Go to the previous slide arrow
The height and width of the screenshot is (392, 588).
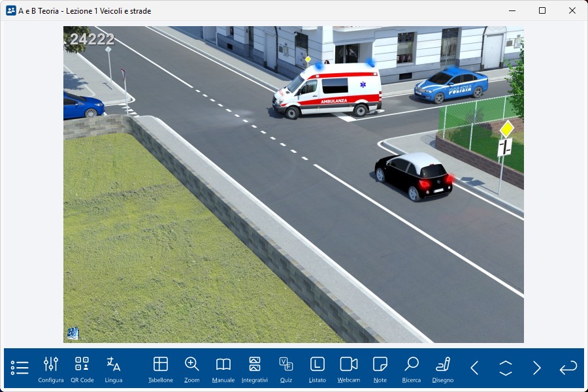475,368
